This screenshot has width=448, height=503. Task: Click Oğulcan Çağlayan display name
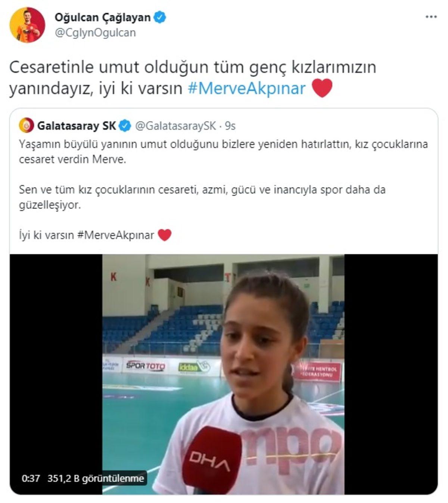[103, 17]
